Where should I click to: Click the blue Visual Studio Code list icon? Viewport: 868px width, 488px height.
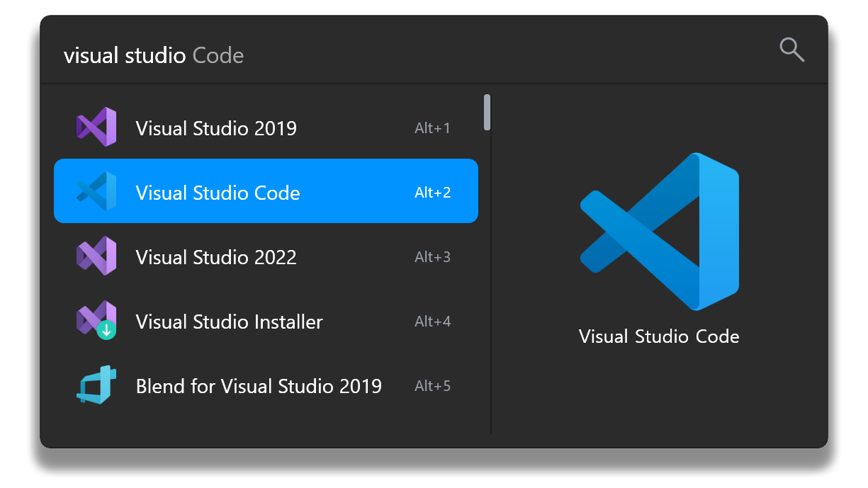[x=96, y=192]
